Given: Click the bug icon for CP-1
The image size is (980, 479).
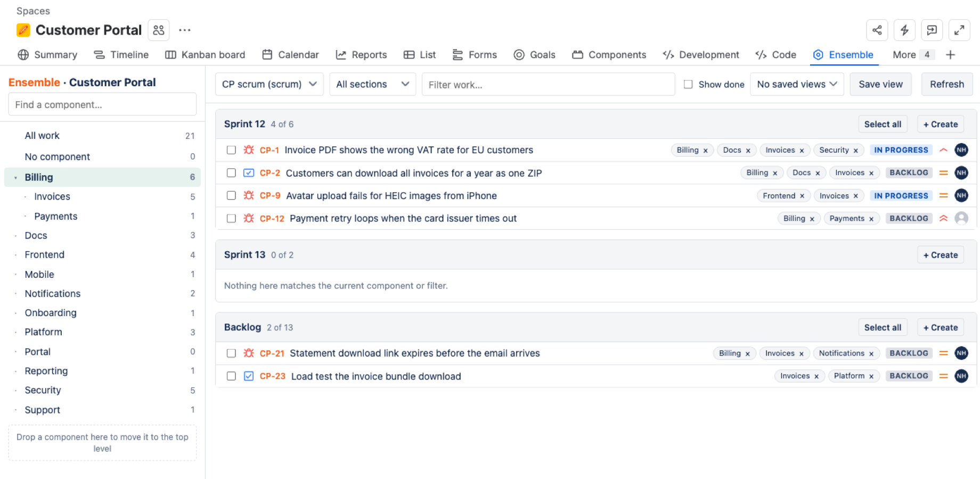Looking at the screenshot, I should pyautogui.click(x=249, y=150).
